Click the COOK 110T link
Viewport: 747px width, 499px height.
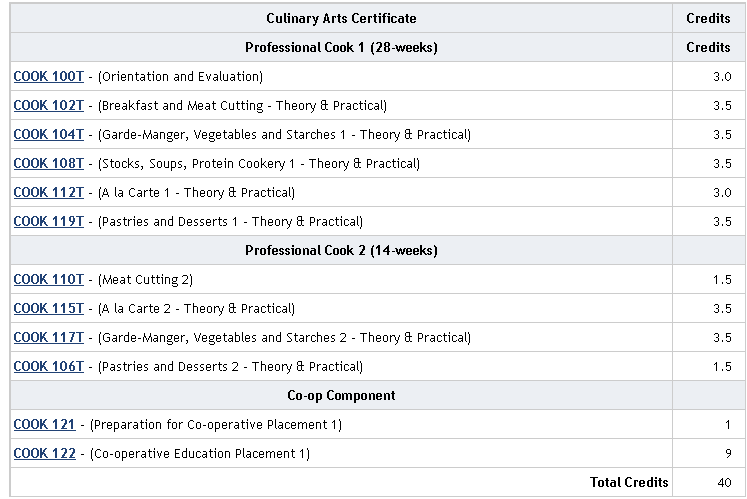(48, 280)
